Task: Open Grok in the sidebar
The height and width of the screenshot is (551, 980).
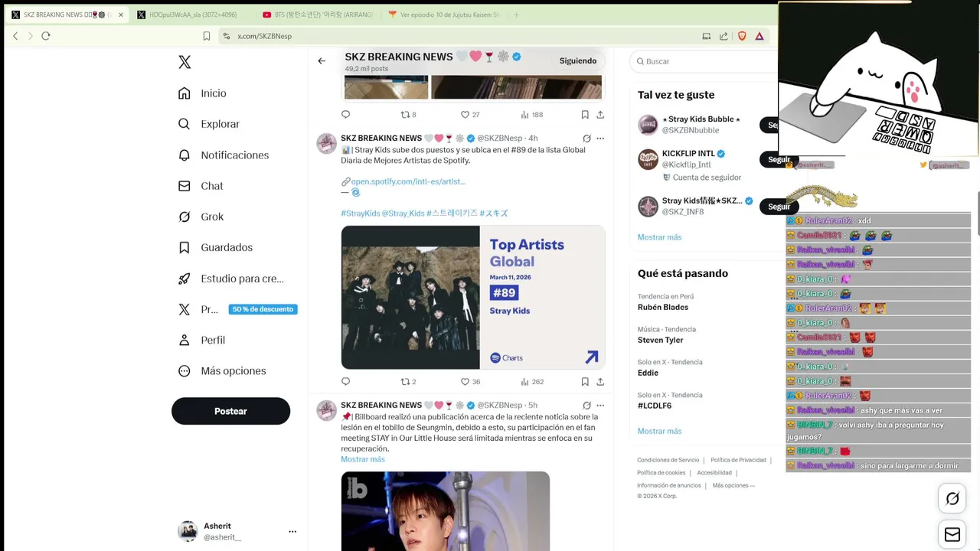Action: pos(201,217)
